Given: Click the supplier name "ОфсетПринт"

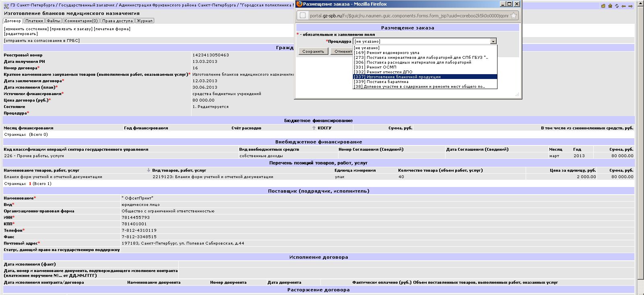Looking at the screenshot, I should click(x=138, y=198).
